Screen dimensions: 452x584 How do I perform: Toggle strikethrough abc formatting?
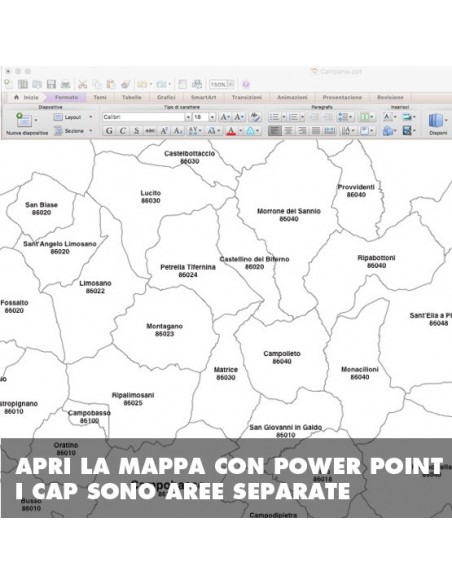pyautogui.click(x=150, y=131)
